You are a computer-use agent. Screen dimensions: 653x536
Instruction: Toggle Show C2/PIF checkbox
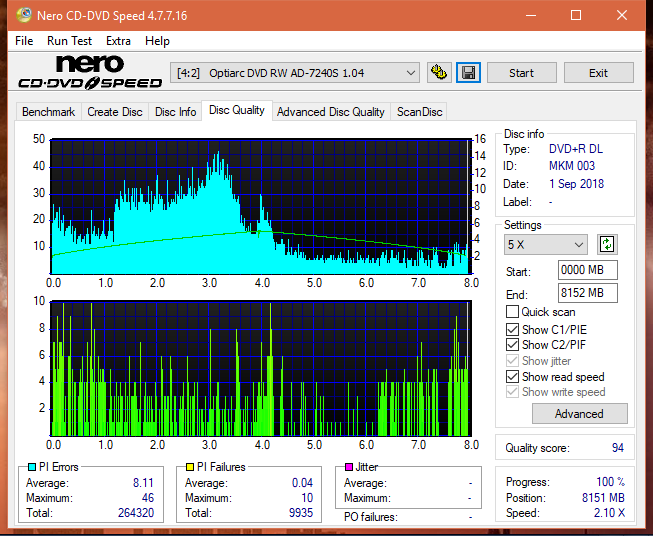click(x=512, y=344)
